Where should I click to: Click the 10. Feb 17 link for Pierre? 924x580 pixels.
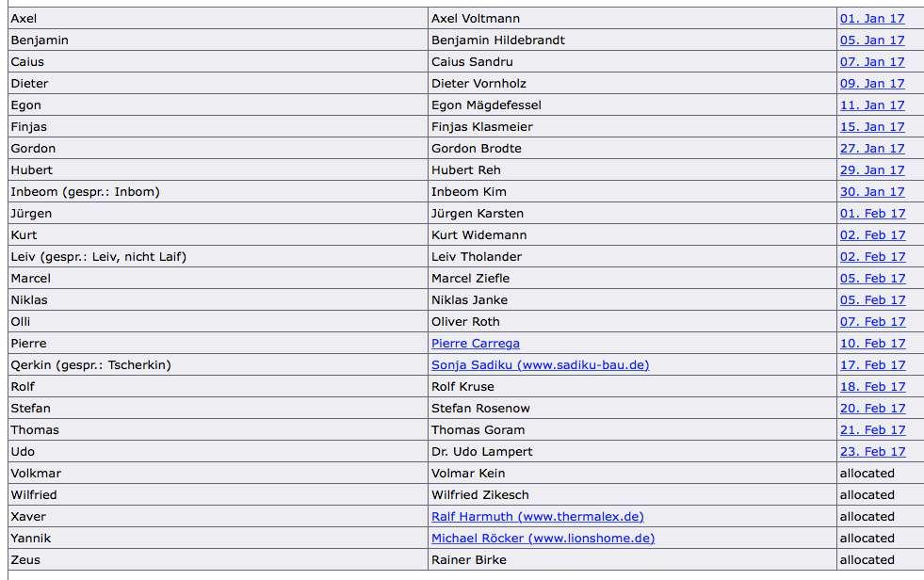873,344
